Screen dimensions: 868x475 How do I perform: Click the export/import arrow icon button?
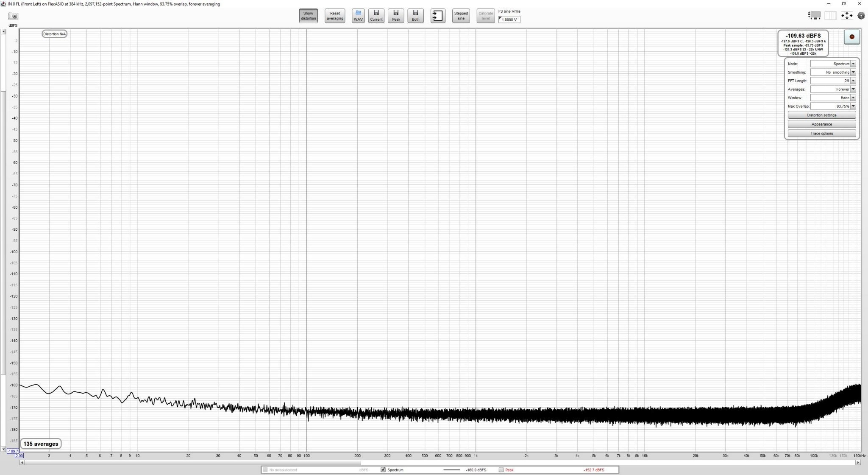438,16
